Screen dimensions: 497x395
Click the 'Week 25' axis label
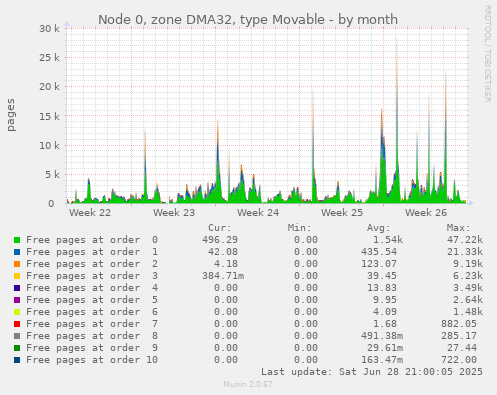pos(342,213)
